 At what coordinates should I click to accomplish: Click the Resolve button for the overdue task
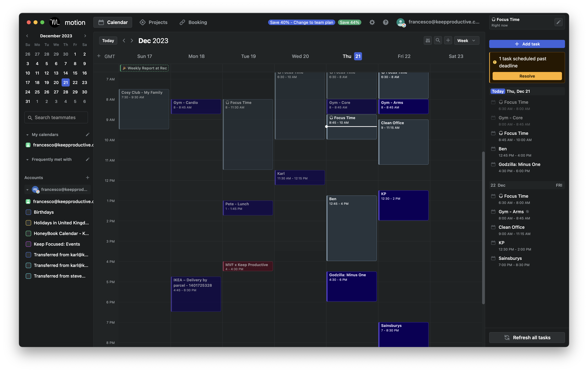coord(527,76)
